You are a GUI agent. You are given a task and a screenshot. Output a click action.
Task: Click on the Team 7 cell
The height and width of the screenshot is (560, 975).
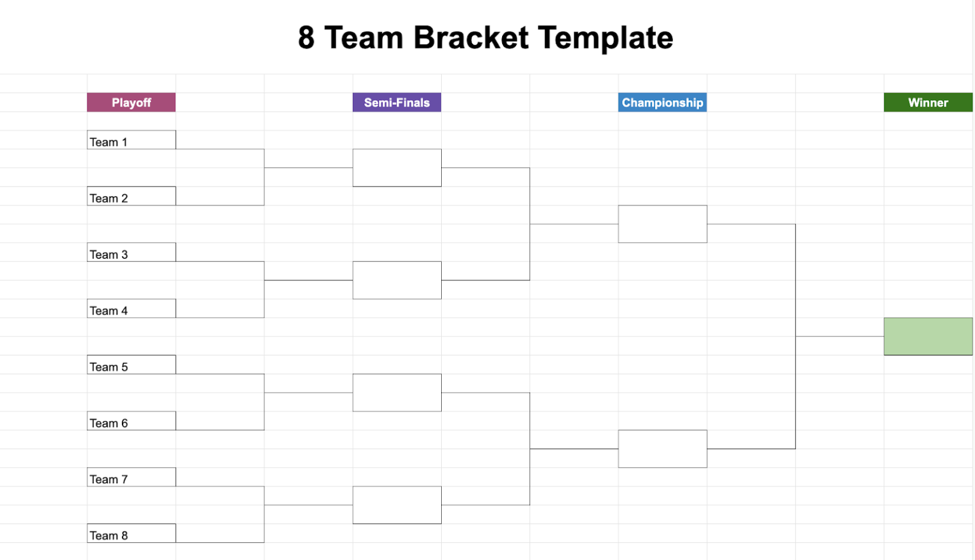[x=131, y=478]
